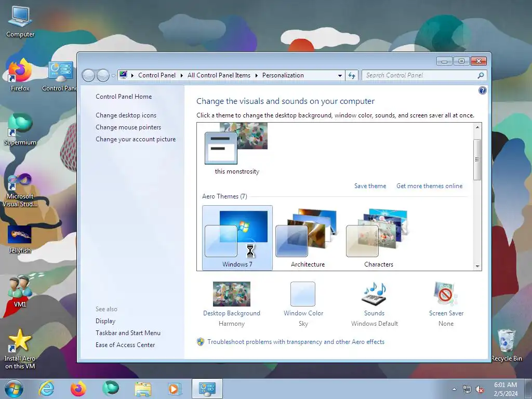Expand the arrow before Control Panel breadcrumb
Screen dimensions: 532x399
(x=132, y=75)
